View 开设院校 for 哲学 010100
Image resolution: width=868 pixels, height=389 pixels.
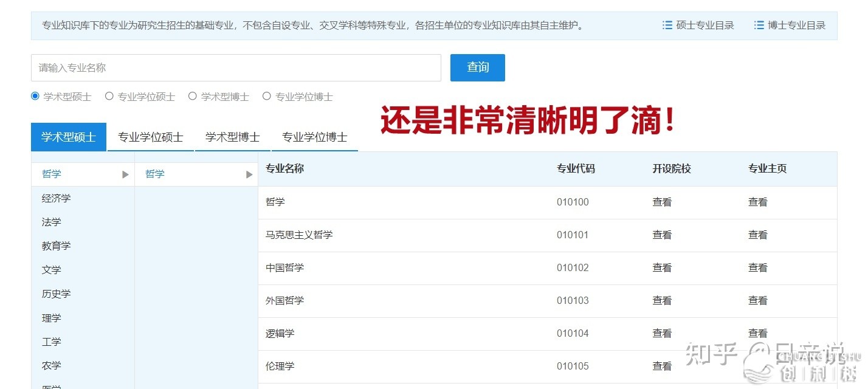coord(662,202)
